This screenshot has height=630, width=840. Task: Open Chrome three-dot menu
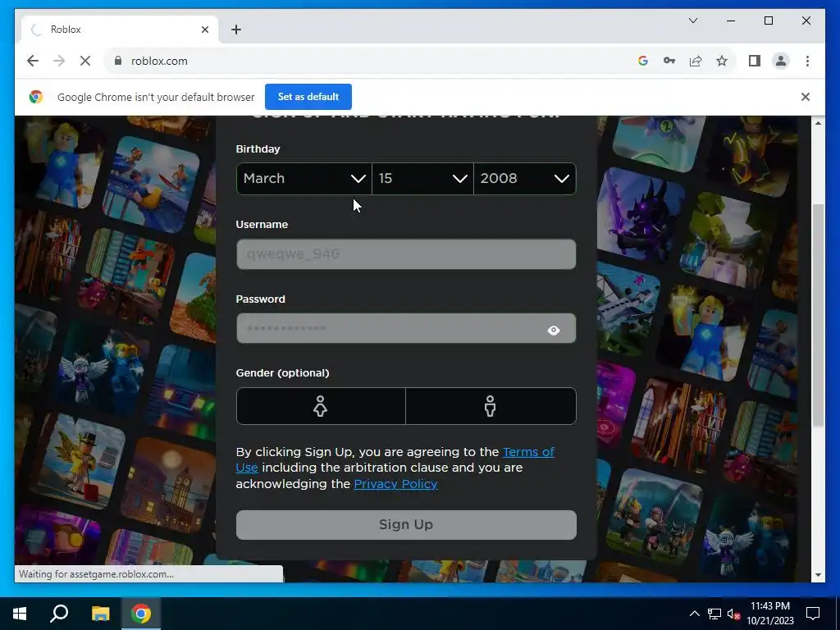(807, 61)
